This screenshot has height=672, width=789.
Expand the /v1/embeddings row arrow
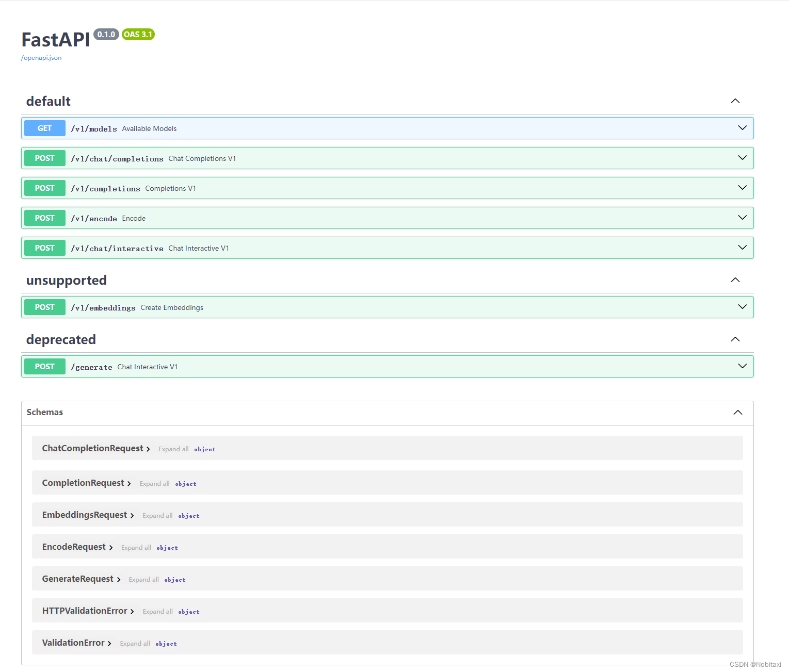pos(743,307)
